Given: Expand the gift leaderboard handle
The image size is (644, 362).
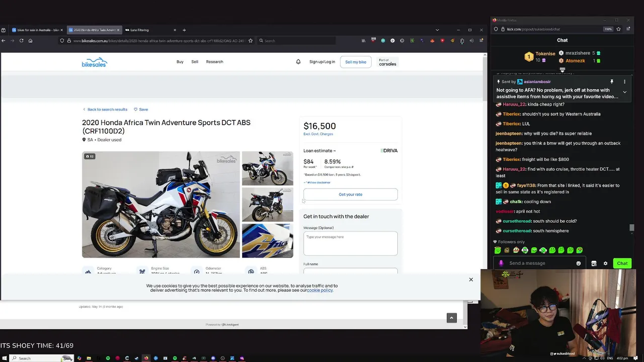Looking at the screenshot, I should [x=562, y=70].
